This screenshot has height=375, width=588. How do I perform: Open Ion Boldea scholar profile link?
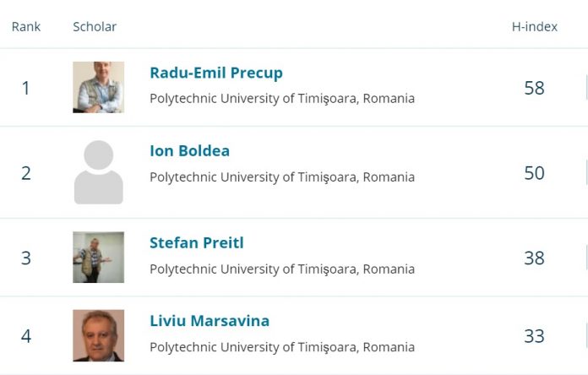189,151
